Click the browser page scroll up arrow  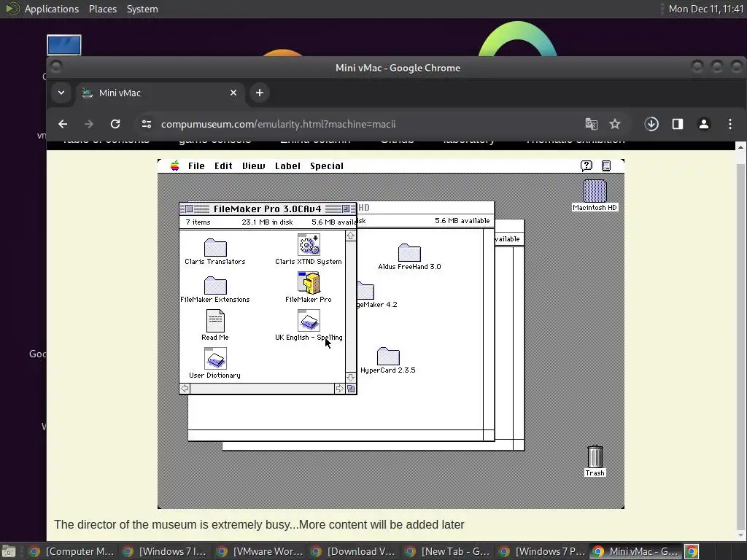(740, 147)
